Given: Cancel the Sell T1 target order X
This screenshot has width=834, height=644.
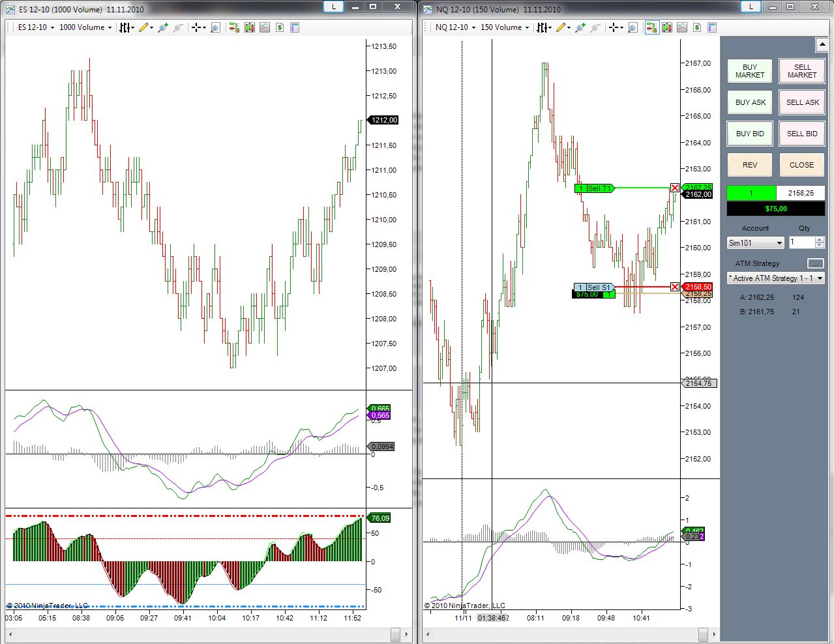Looking at the screenshot, I should 674,188.
